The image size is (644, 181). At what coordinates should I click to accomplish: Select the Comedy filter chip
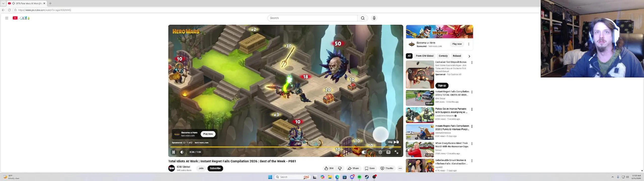tap(443, 56)
